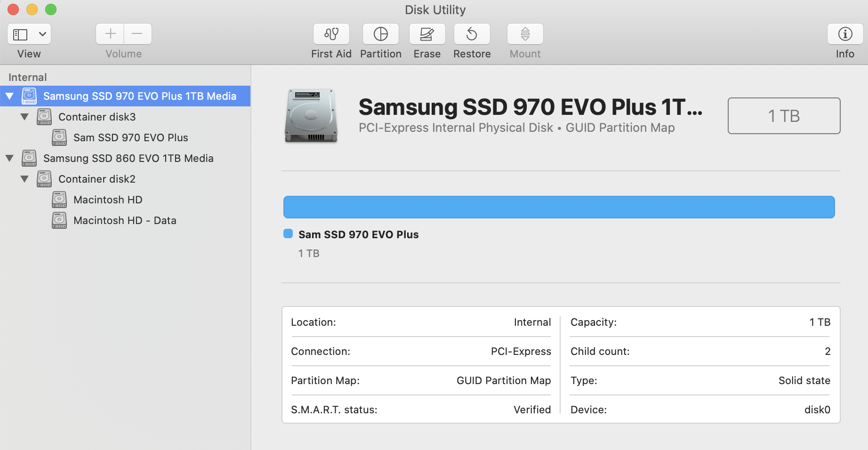The image size is (868, 450).
Task: Open the View dropdown chevron
Action: point(42,34)
